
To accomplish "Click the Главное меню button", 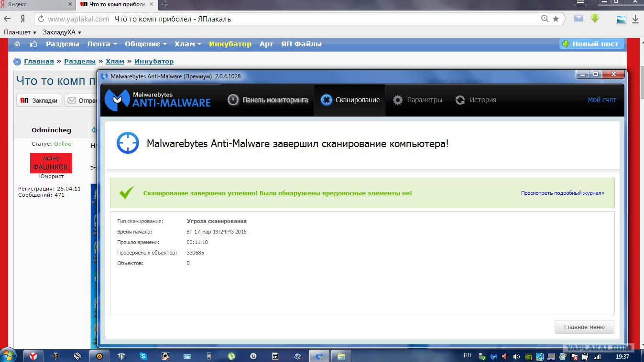I will (x=584, y=327).
